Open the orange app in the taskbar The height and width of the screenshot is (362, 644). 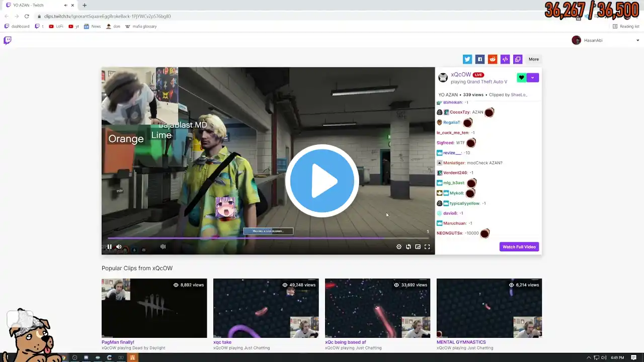tap(132, 357)
